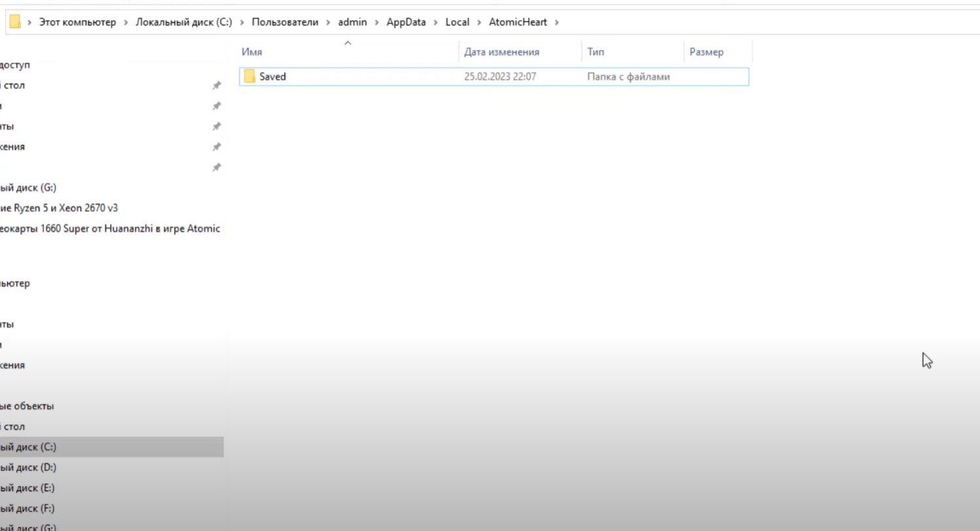
Task: Expand the chevron after 'Этот компьютер' in the path
Action: click(x=126, y=22)
